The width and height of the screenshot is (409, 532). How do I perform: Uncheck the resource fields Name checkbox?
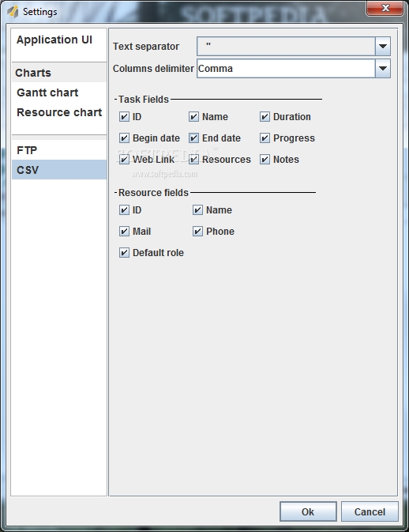coord(198,210)
